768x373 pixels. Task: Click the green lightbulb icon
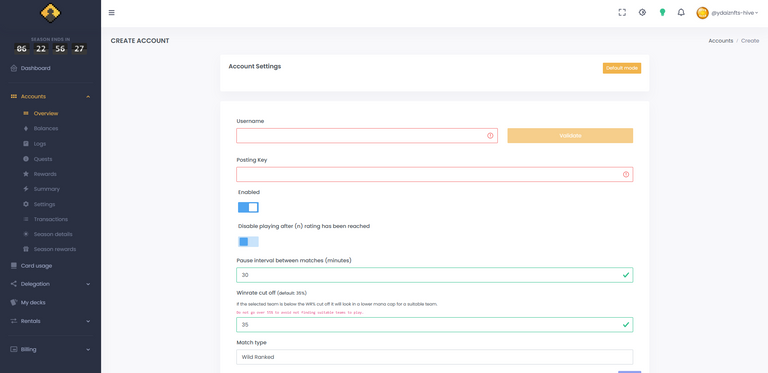coord(662,13)
